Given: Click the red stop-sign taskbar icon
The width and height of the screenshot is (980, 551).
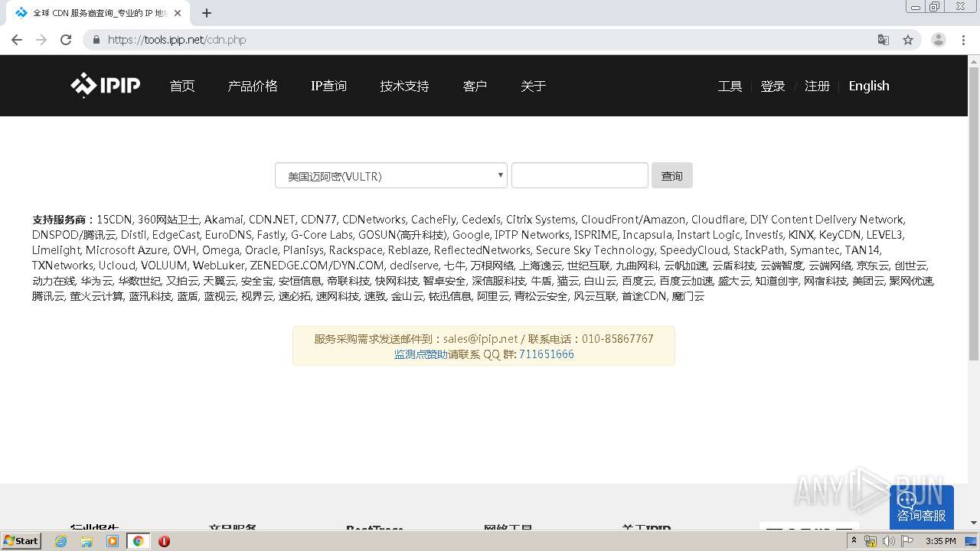Looking at the screenshot, I should [164, 541].
